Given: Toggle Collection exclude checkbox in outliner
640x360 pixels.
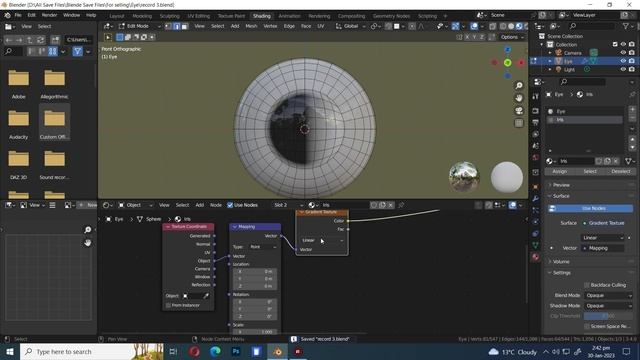Looking at the screenshot, I should [x=615, y=44].
